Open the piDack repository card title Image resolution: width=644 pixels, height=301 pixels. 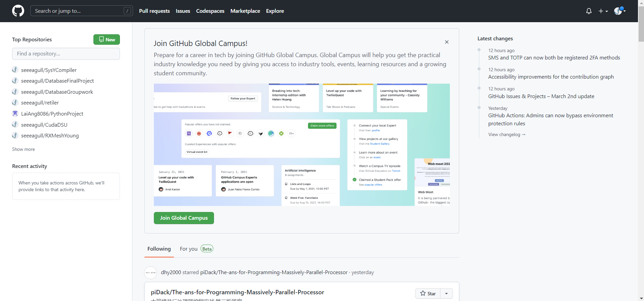click(x=238, y=292)
